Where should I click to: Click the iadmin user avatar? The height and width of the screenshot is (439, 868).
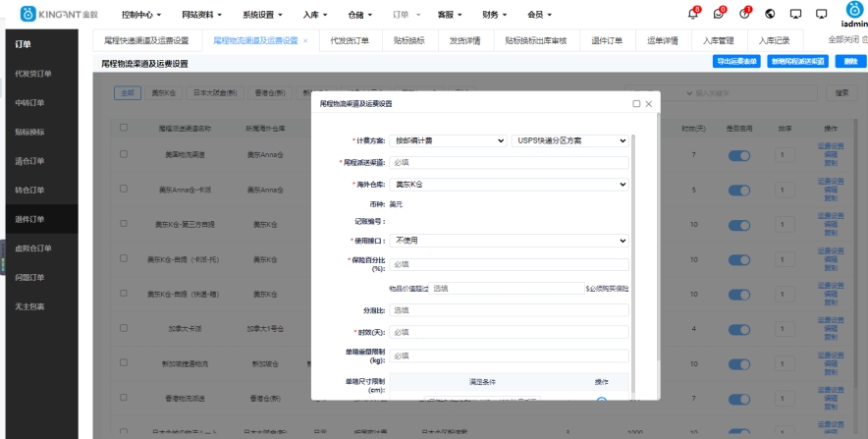click(x=851, y=10)
